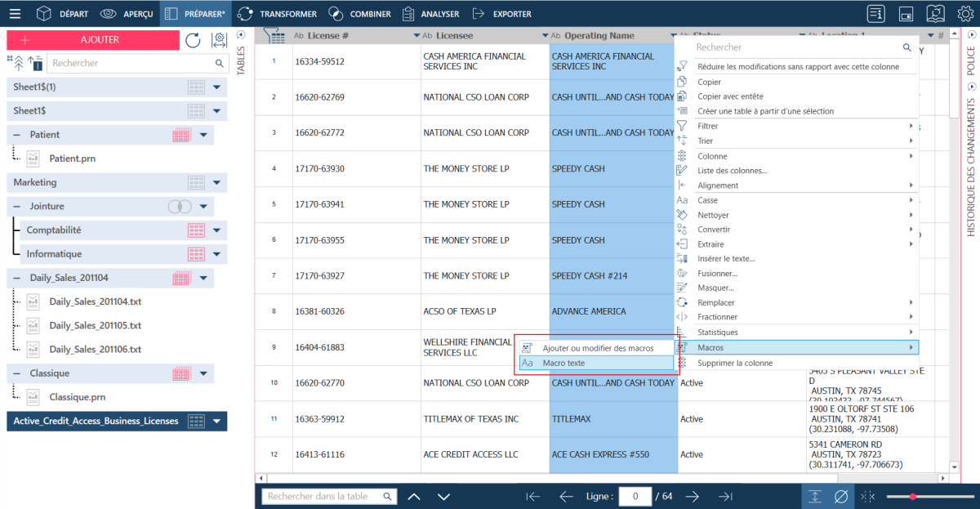Screen dimensions: 980x509
Task: Open dropdown for Active_Credit_Access_Business_Licenses
Action: point(216,421)
